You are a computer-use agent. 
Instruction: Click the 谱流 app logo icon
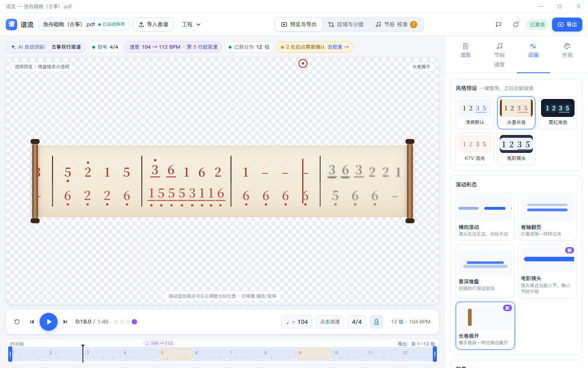click(11, 25)
